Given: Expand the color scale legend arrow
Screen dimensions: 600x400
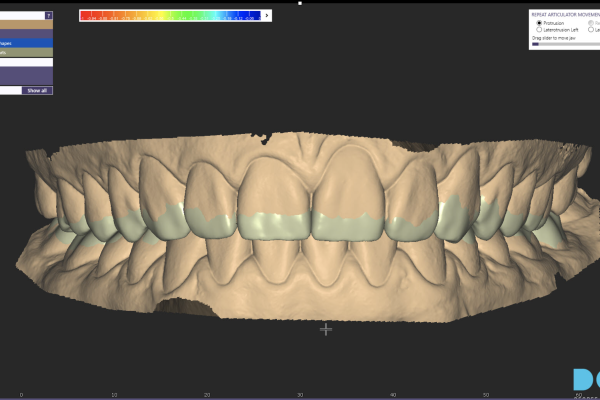Looking at the screenshot, I should tap(267, 16).
